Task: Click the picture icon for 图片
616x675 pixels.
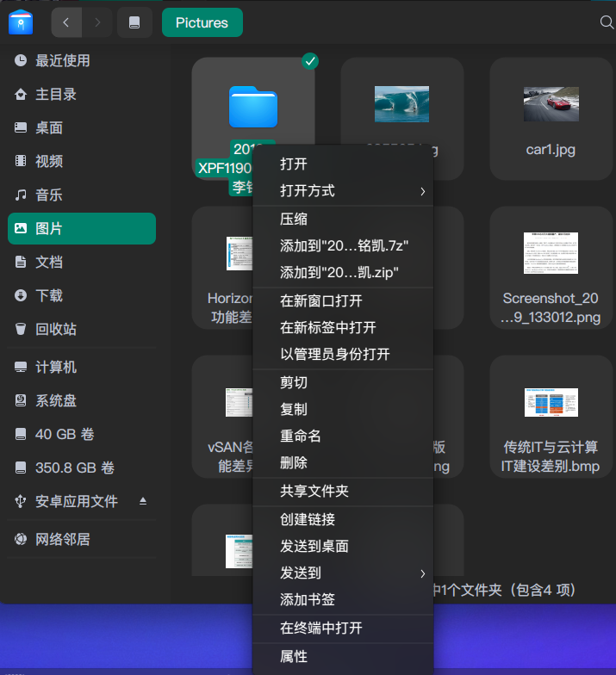Action: pyautogui.click(x=21, y=228)
